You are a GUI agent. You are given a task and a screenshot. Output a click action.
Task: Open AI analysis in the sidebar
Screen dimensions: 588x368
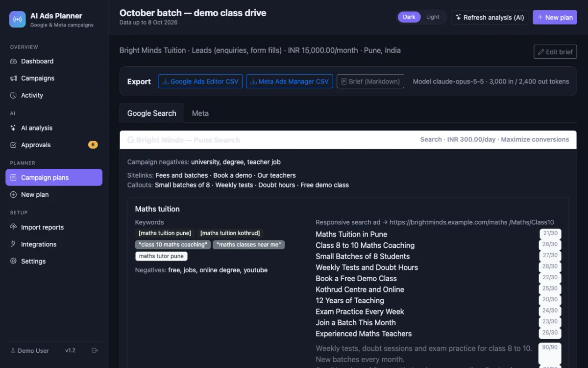[54, 128]
